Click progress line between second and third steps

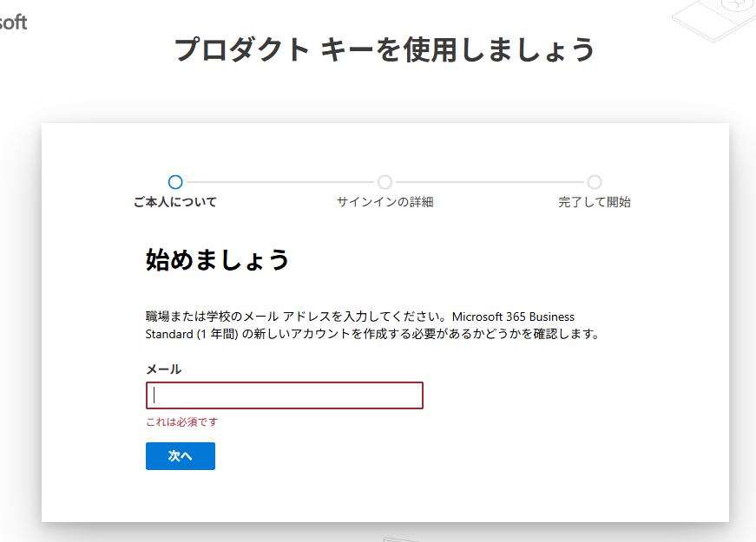tap(490, 182)
